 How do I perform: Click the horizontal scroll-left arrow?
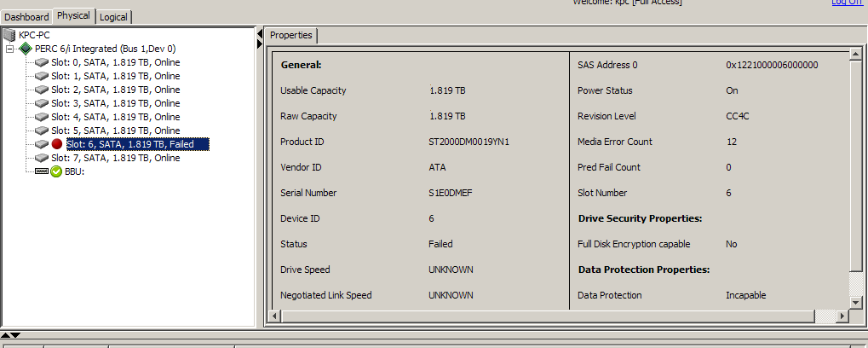pos(275,316)
